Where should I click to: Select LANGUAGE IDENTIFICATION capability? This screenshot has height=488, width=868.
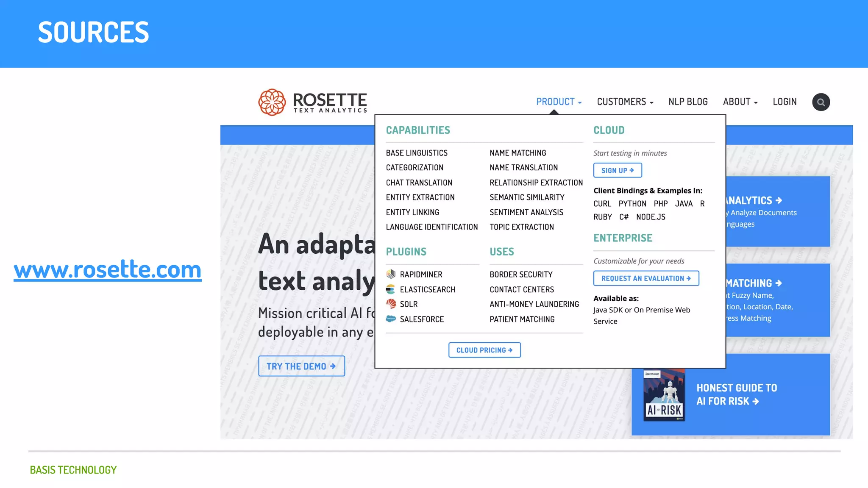[431, 227]
